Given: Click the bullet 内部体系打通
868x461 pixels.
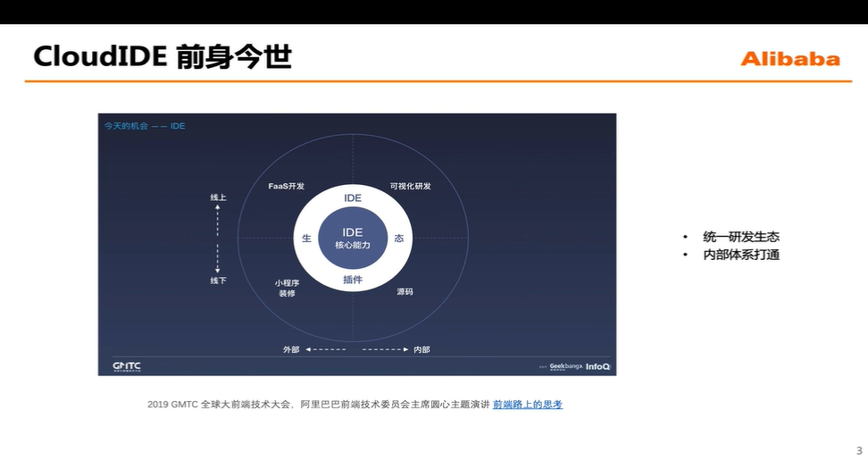Looking at the screenshot, I should [x=741, y=255].
